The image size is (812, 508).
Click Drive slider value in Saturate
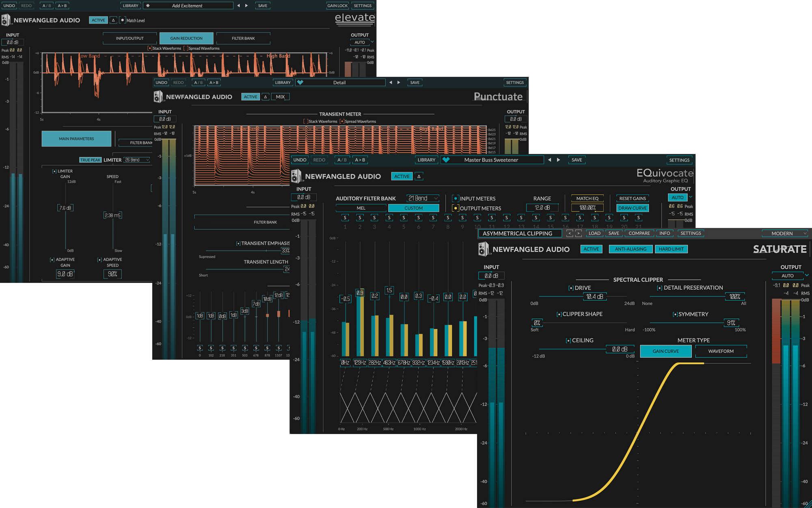[x=595, y=296]
